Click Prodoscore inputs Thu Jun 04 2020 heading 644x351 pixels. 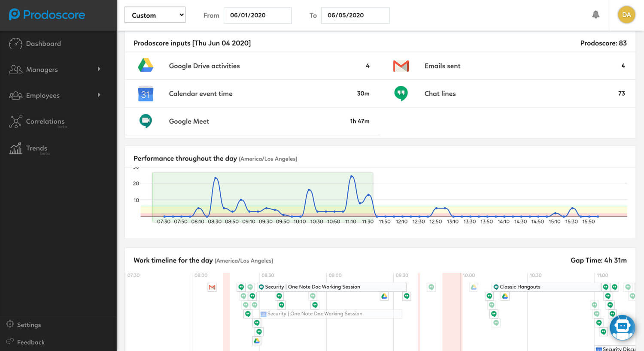tap(192, 43)
